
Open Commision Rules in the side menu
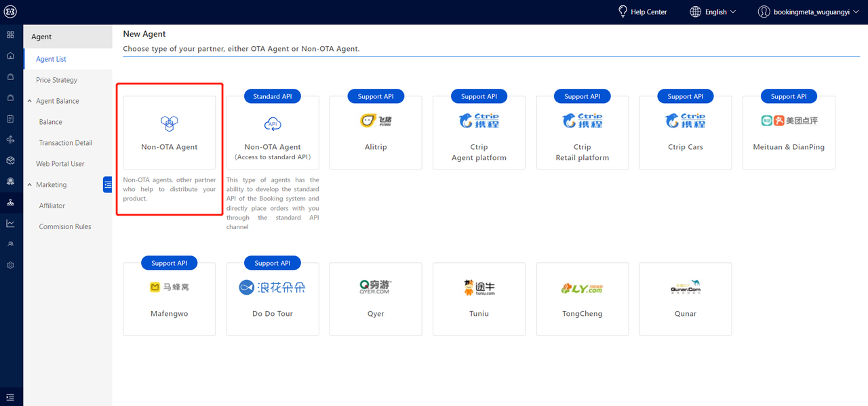pos(65,226)
